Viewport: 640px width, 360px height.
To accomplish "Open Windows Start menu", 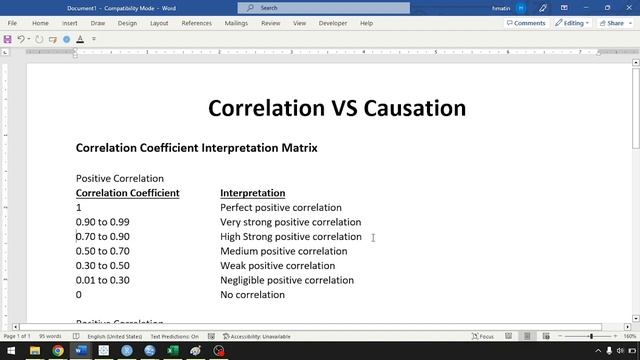I will [x=11, y=351].
